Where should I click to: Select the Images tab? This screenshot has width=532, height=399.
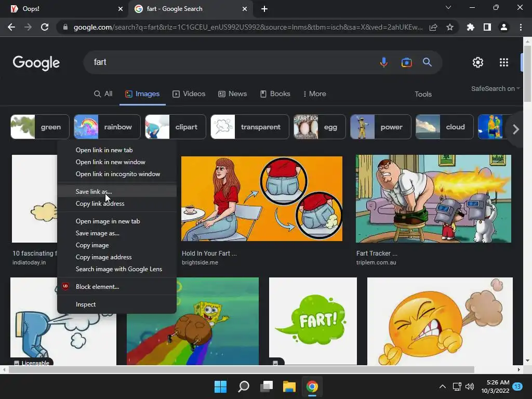click(x=142, y=94)
